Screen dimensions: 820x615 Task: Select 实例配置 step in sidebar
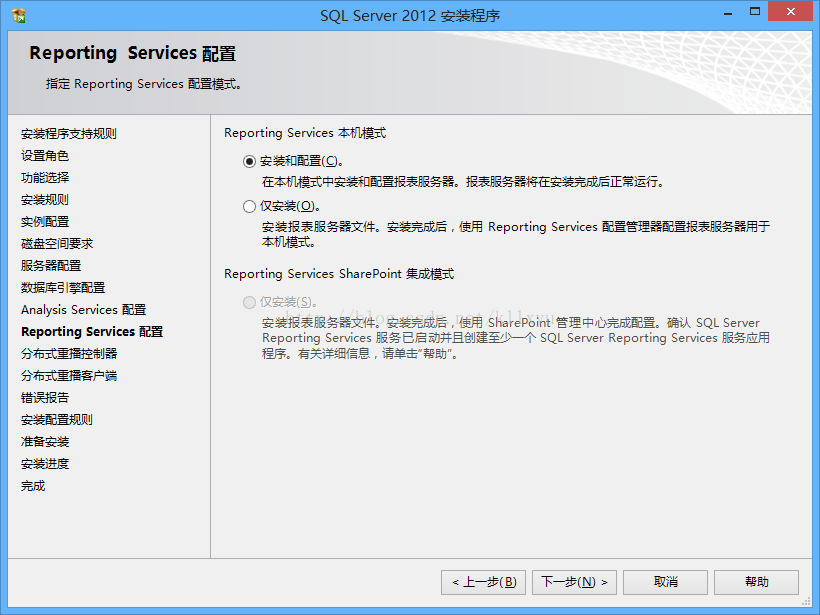pyautogui.click(x=45, y=222)
